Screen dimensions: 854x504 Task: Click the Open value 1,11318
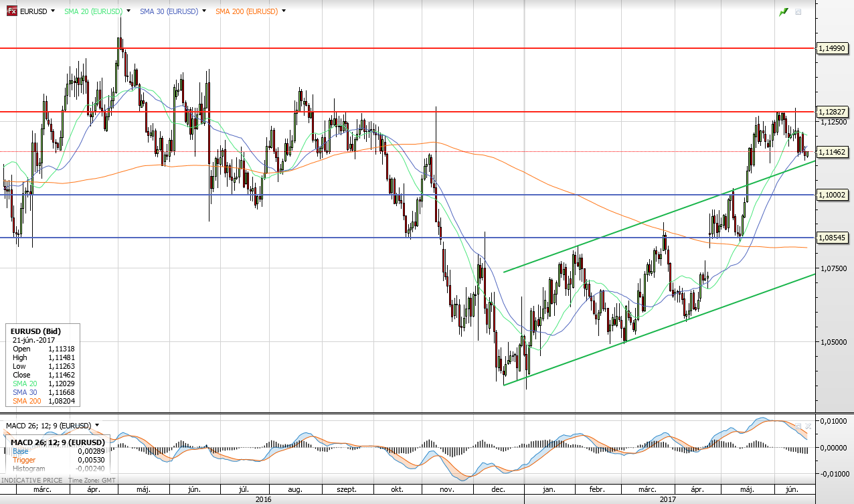pos(61,349)
